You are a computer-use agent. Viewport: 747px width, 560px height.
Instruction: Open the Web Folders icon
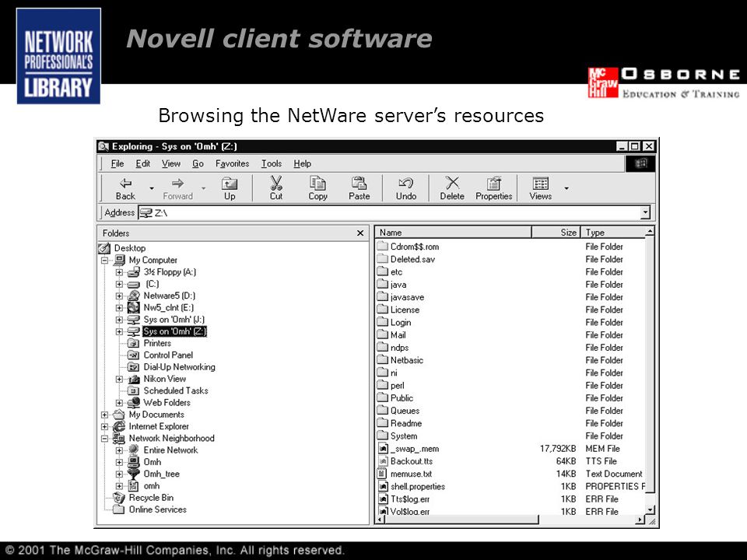pos(133,402)
